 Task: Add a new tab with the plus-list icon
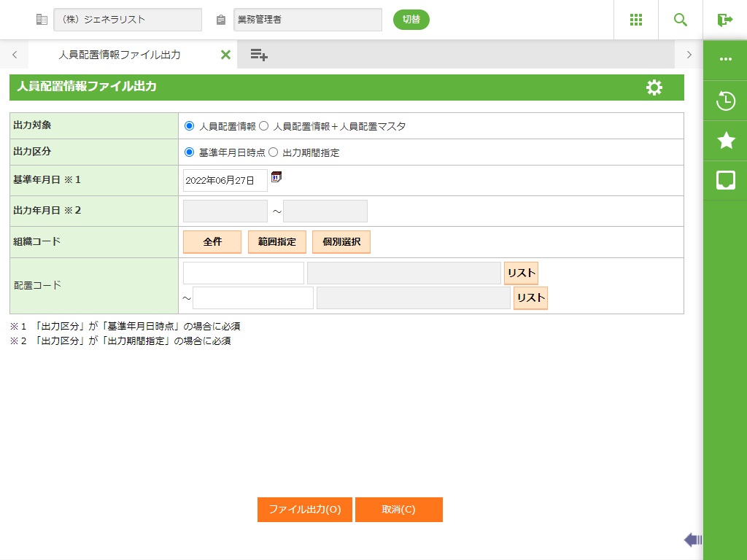(258, 55)
